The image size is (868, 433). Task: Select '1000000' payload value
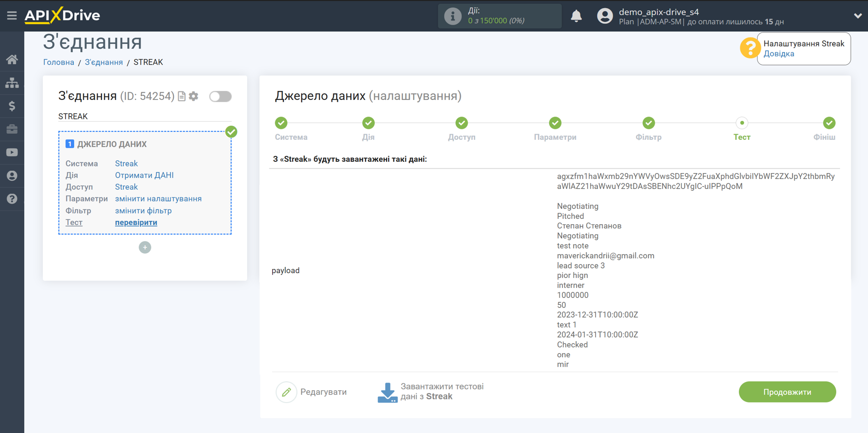point(572,295)
